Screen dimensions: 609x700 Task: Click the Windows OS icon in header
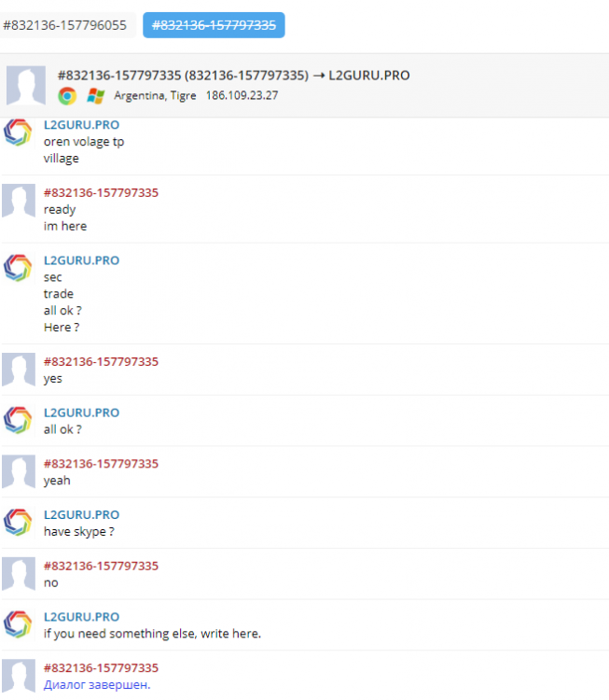pyautogui.click(x=95, y=95)
